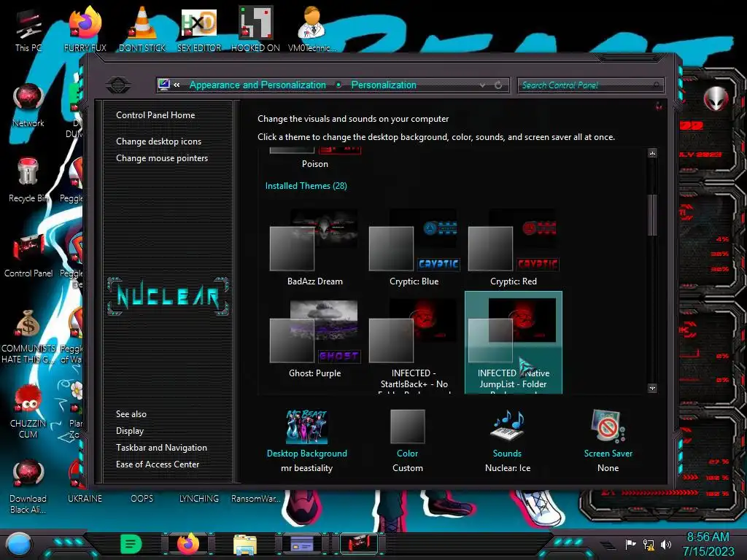747x560 pixels.
Task: Open Ease of Access Center link
Action: (158, 464)
